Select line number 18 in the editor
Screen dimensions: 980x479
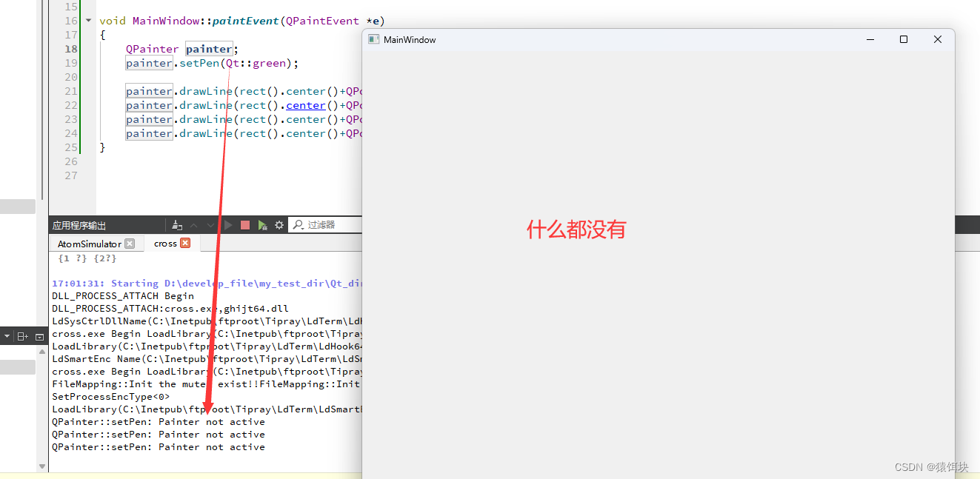pyautogui.click(x=70, y=49)
